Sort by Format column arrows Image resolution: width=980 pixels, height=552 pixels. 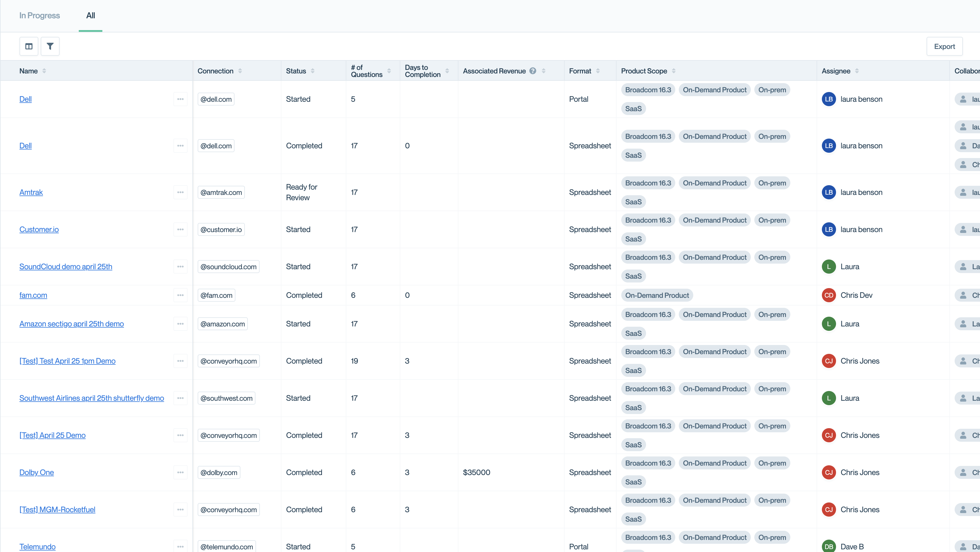click(598, 71)
